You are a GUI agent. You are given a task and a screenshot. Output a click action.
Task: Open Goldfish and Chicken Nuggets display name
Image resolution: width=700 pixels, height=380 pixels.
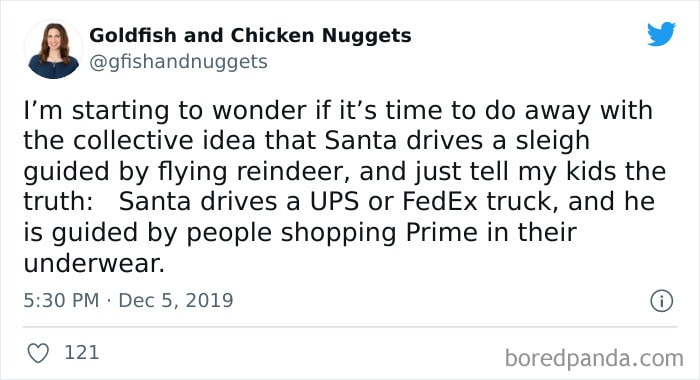250,36
